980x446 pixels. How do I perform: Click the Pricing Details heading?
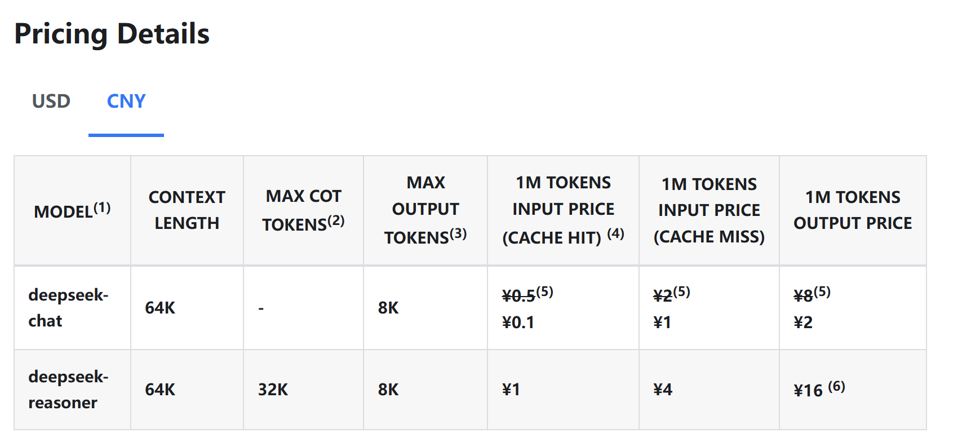click(112, 34)
